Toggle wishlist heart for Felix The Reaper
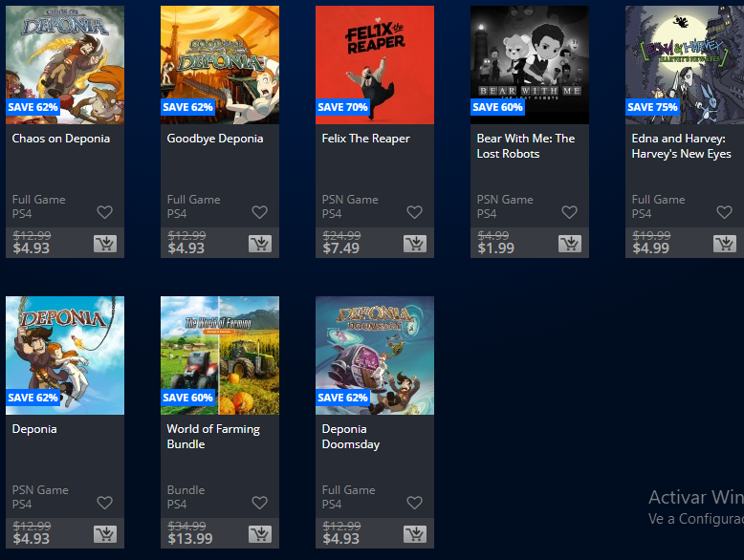Screen dimensions: 744x560 click(415, 212)
